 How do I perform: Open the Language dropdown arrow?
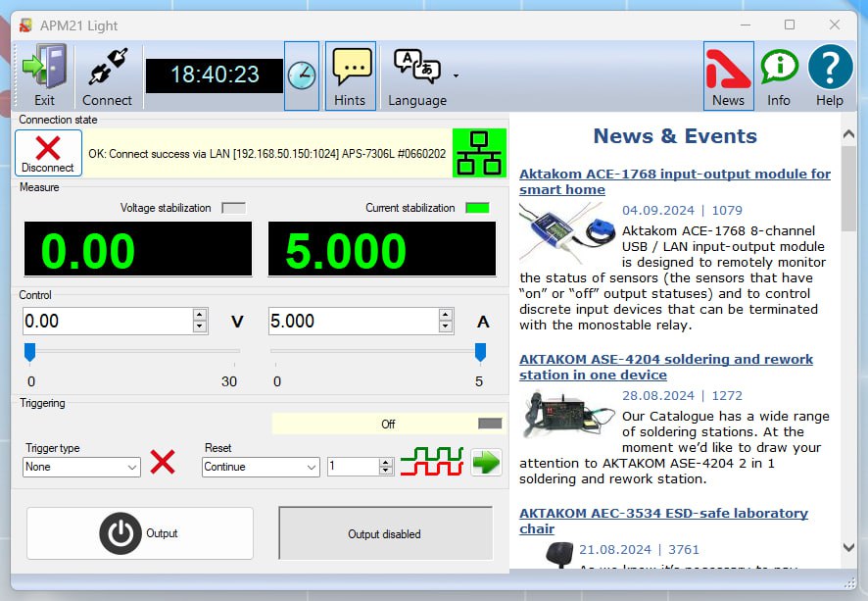coord(456,75)
